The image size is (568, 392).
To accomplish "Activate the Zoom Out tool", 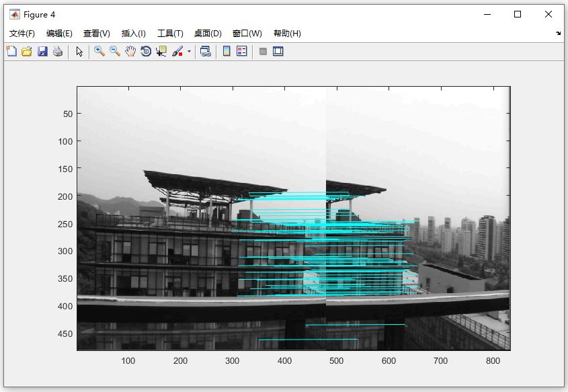I will coord(115,52).
